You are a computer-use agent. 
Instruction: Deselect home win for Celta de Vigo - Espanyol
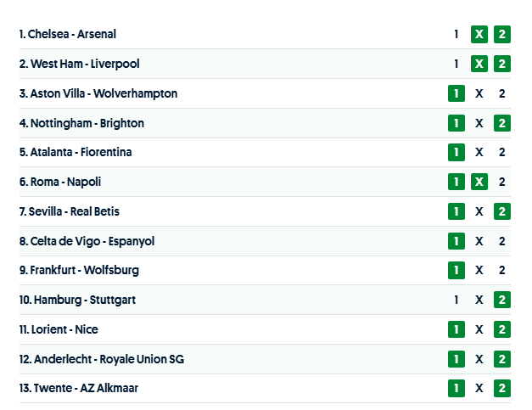[x=456, y=241]
